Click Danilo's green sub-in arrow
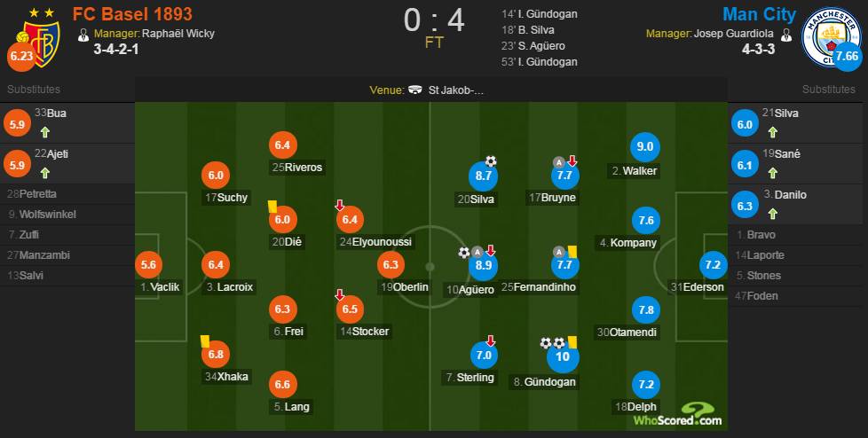868x438 pixels. click(x=772, y=213)
